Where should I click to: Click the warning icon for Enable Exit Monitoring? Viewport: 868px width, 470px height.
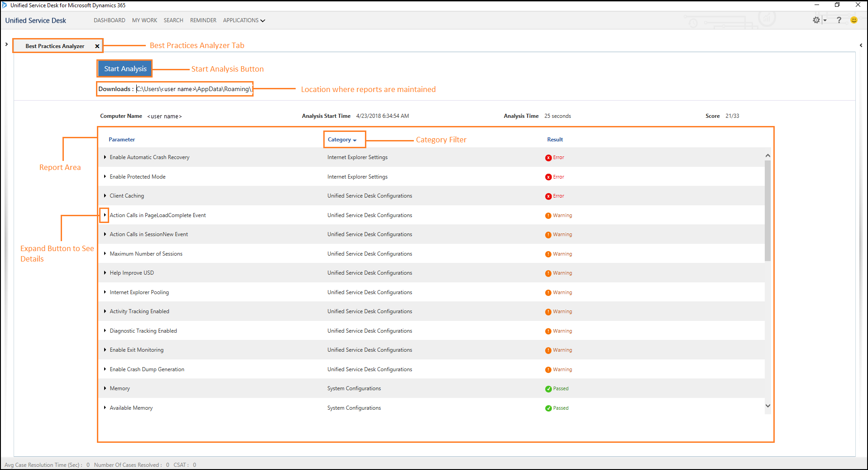tap(548, 350)
